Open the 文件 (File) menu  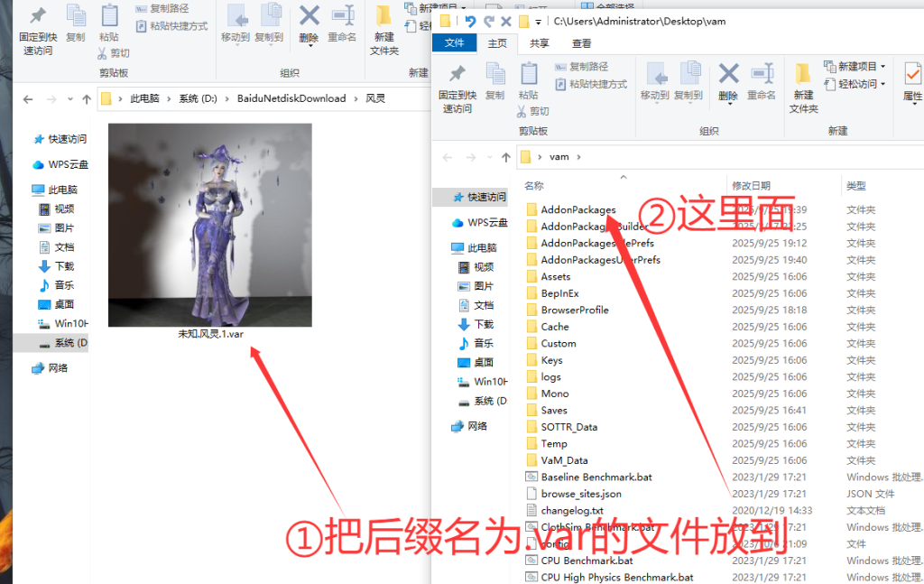point(454,42)
